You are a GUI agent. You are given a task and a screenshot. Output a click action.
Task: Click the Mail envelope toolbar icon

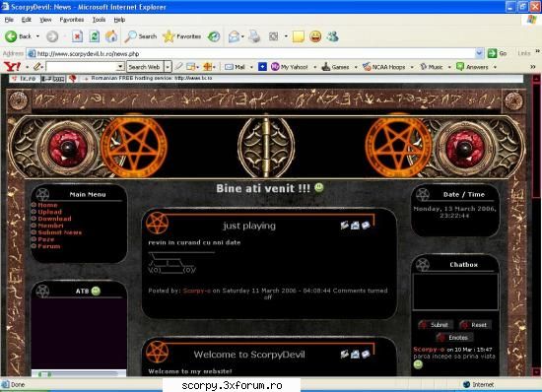tap(234, 36)
